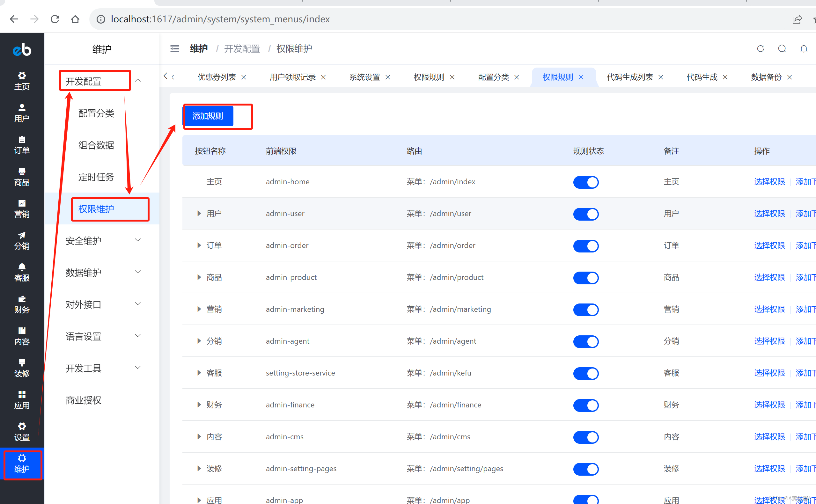
Task: Expand the 用户 row tree arrow
Action: pyautogui.click(x=199, y=213)
